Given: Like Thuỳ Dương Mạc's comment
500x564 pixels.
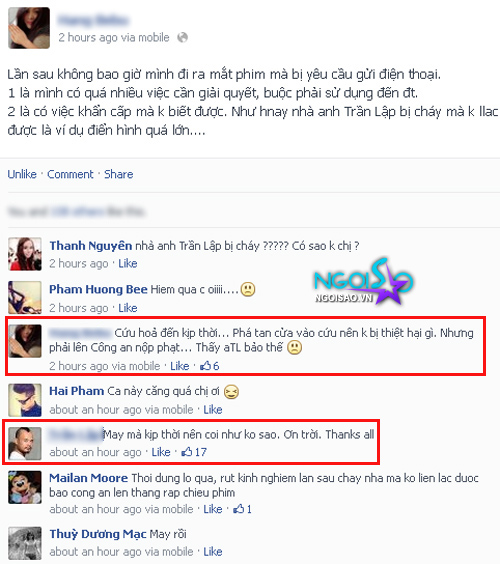Looking at the screenshot, I should coord(213,551).
